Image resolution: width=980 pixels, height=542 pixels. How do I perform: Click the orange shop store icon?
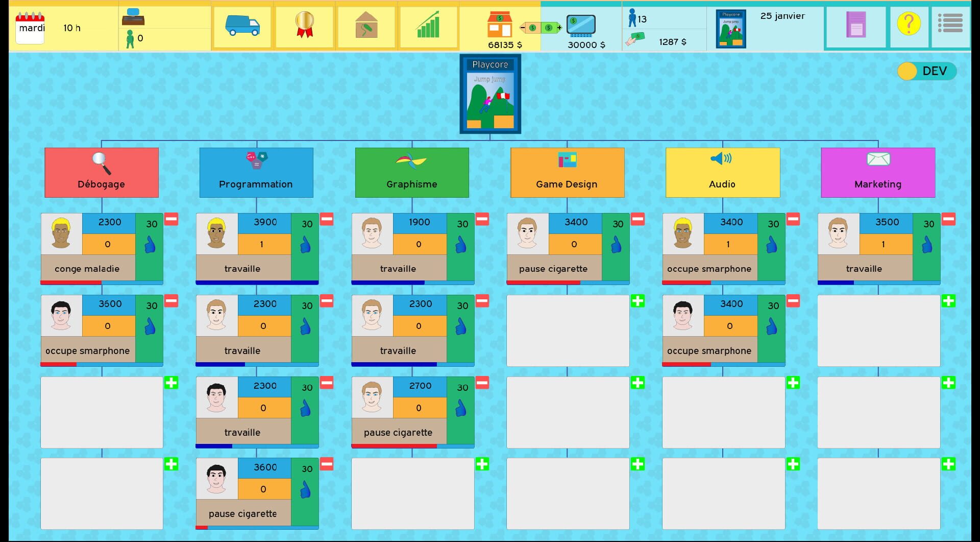point(499,25)
